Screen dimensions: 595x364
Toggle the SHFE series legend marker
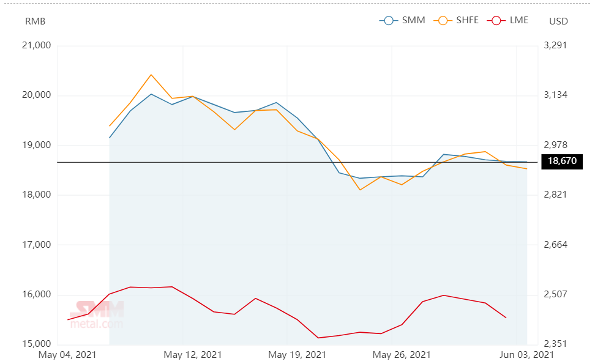[x=443, y=20]
